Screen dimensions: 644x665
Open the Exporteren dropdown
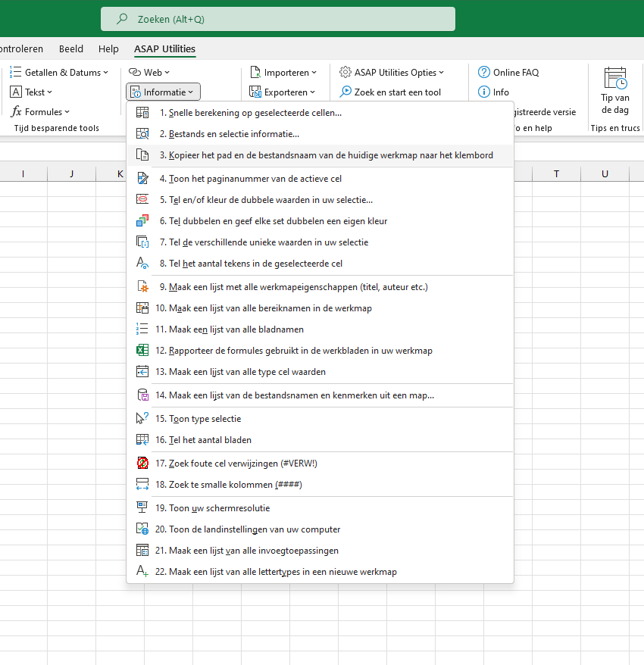[282, 92]
